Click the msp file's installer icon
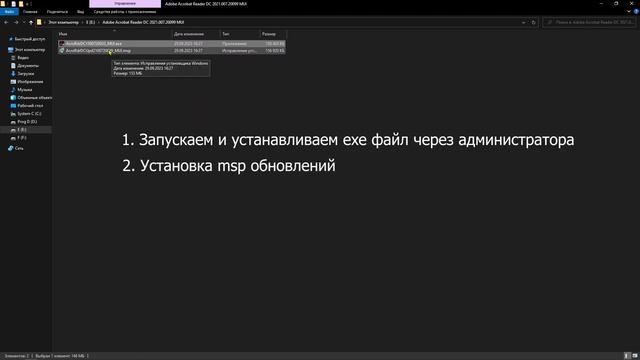 coord(62,51)
